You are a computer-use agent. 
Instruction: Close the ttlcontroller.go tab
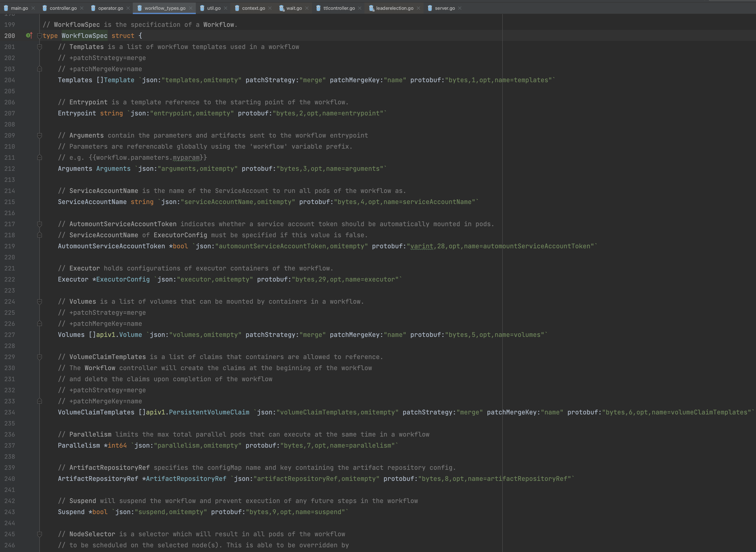click(360, 8)
